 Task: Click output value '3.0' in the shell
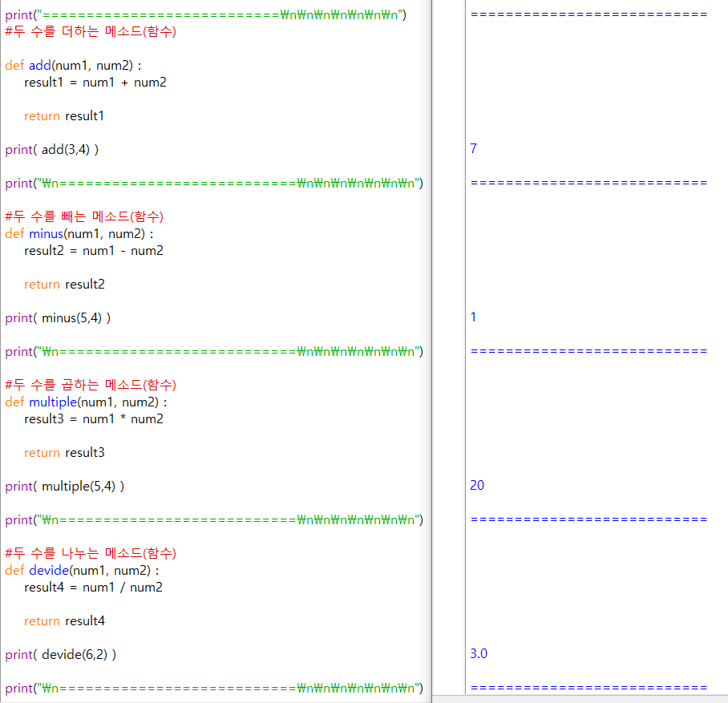pyautogui.click(x=479, y=654)
